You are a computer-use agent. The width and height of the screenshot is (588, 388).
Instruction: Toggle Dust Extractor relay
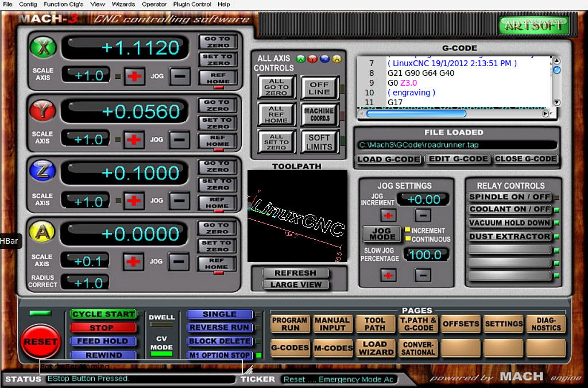(510, 236)
